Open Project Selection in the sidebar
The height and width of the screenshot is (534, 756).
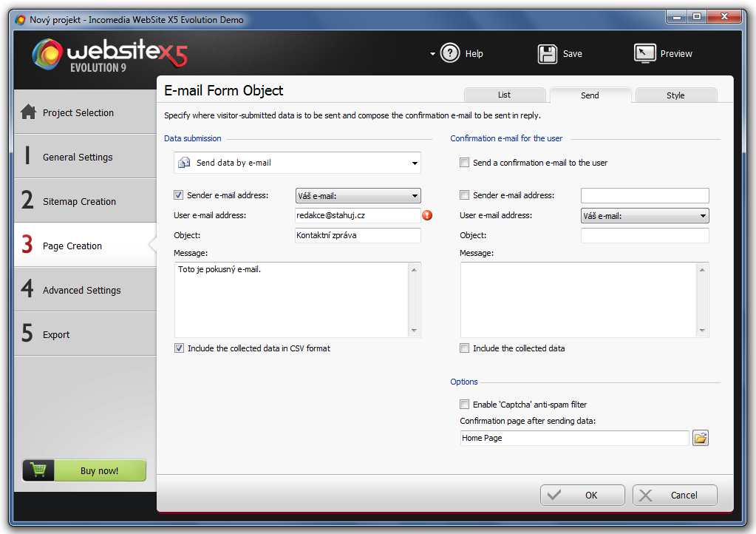tap(85, 112)
